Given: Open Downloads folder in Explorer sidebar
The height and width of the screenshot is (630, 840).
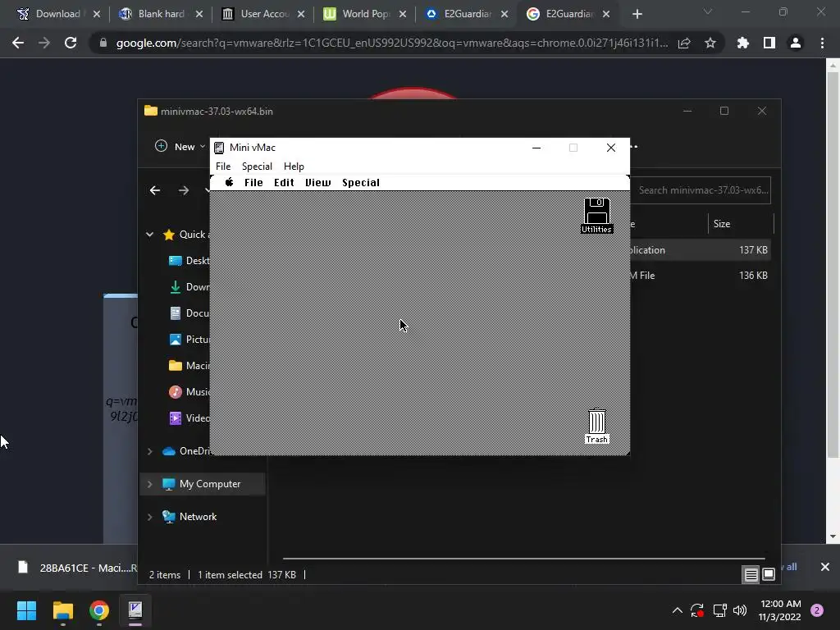Looking at the screenshot, I should [189, 286].
